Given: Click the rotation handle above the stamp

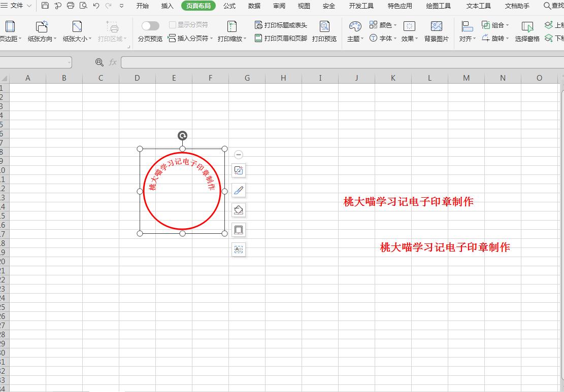Looking at the screenshot, I should click(182, 135).
